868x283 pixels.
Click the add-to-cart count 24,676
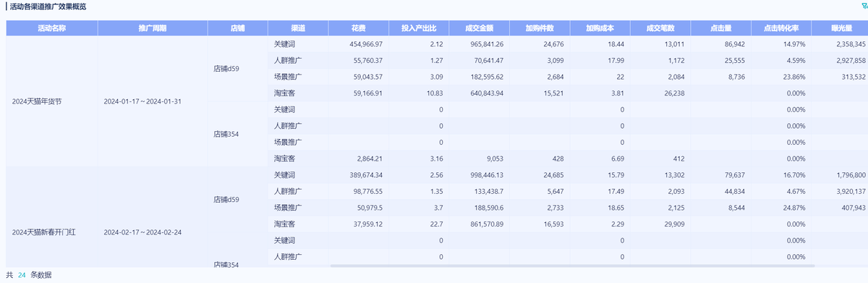coord(553,44)
